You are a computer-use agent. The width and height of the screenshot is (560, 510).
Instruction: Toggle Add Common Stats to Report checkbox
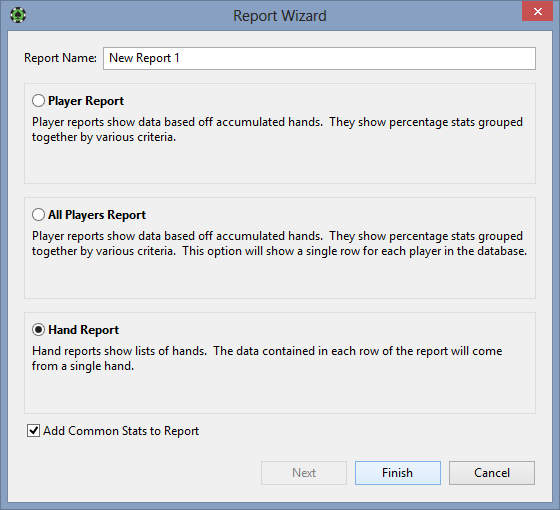[x=34, y=431]
